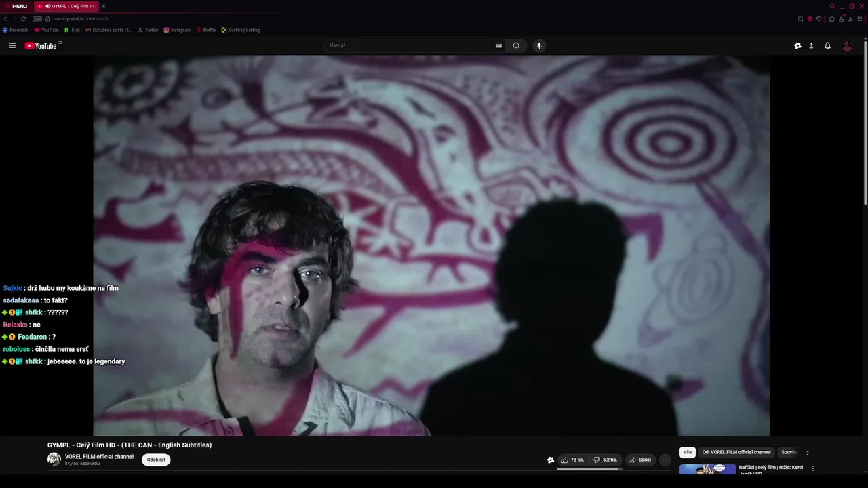Screen dimensions: 868x488
Task: Open the Grafický katalog bookmark
Action: [x=241, y=30]
